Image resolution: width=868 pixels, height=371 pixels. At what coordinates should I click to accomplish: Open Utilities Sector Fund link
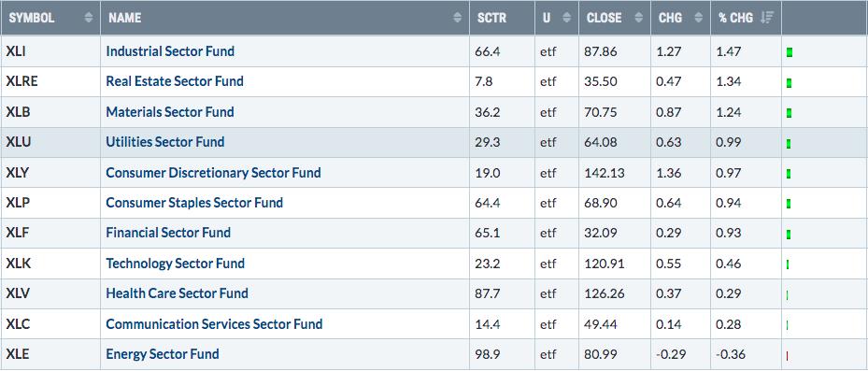(165, 142)
